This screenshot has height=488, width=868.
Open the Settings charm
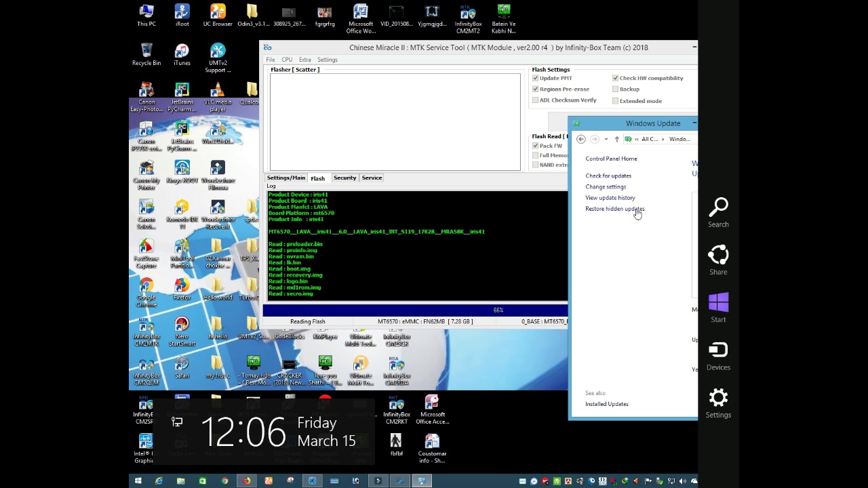tap(718, 403)
